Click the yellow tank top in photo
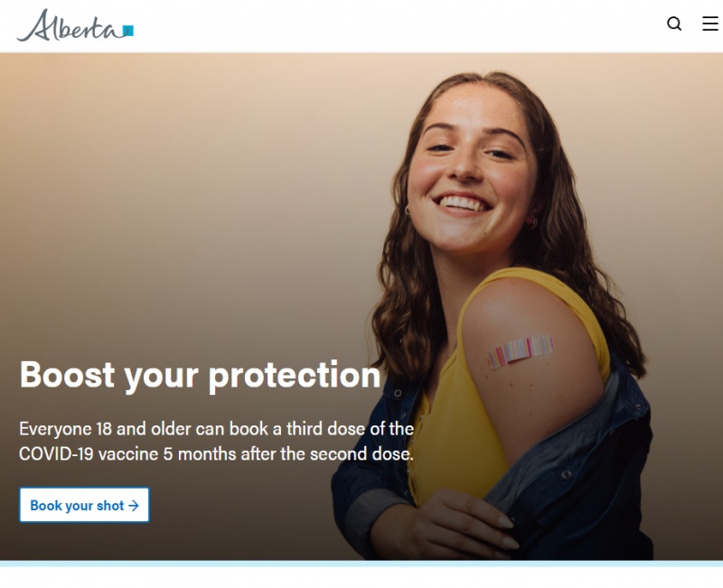This screenshot has height=588, width=723. pos(456,428)
